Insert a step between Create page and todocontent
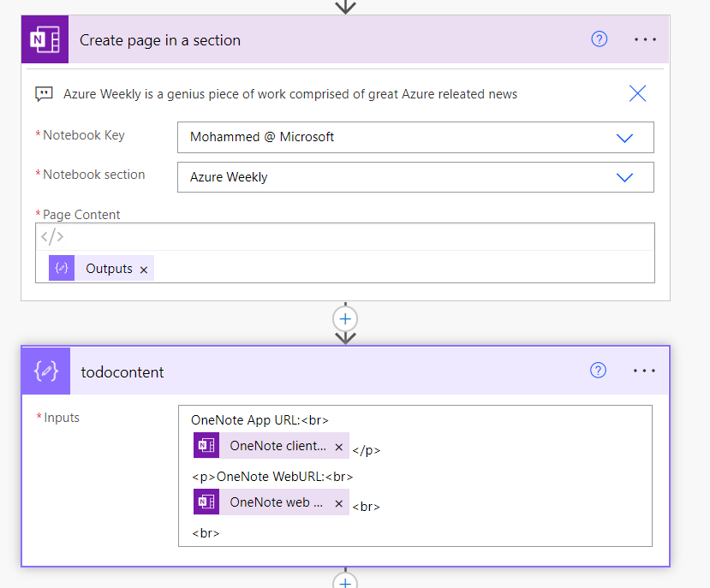The width and height of the screenshot is (710, 588). point(345,319)
